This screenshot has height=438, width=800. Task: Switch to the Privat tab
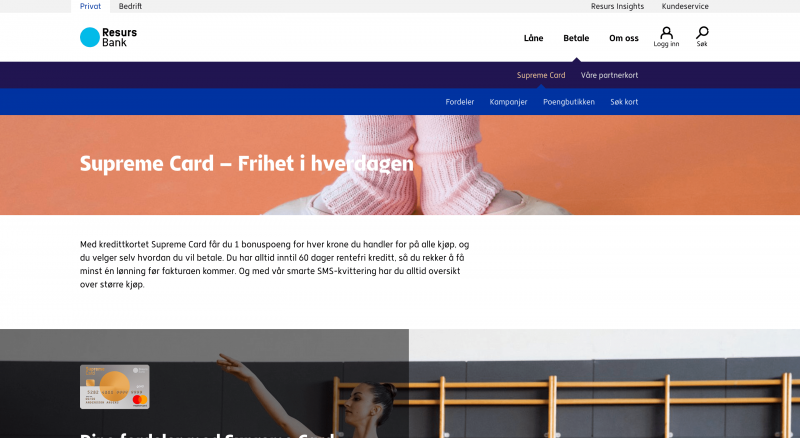click(90, 6)
